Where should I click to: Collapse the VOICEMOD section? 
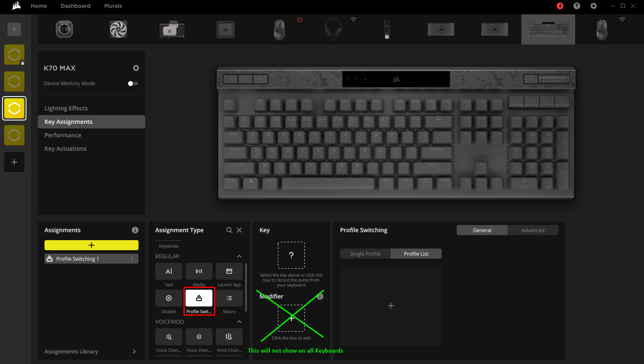[239, 322]
